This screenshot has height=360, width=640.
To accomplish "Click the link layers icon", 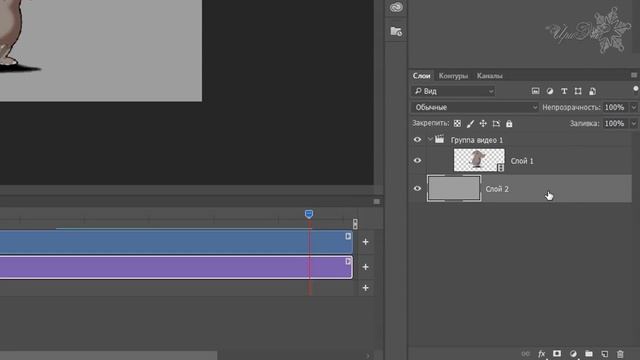I will (x=525, y=353).
